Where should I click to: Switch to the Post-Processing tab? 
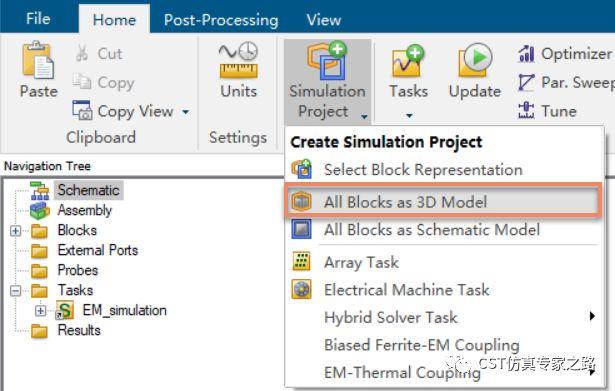(x=221, y=20)
